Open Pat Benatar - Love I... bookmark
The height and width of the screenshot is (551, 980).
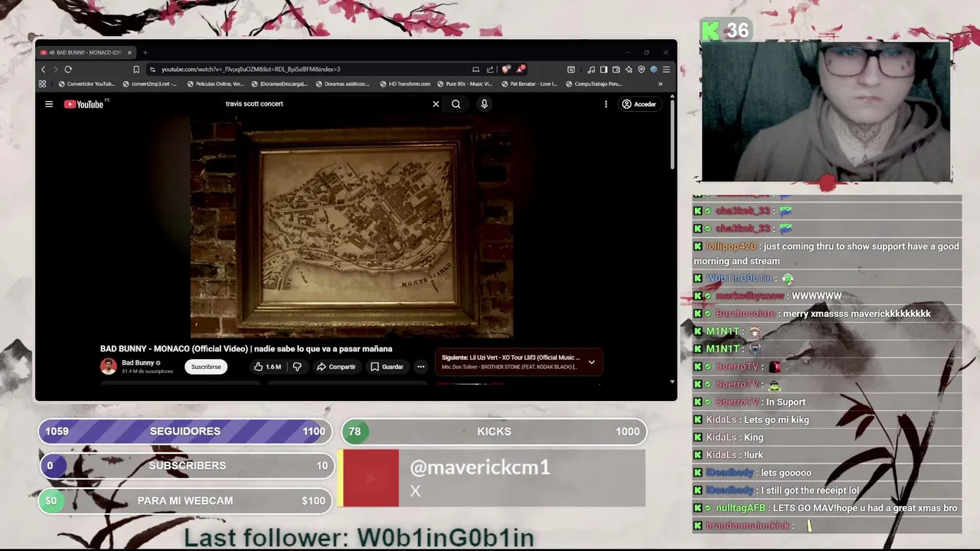[529, 84]
